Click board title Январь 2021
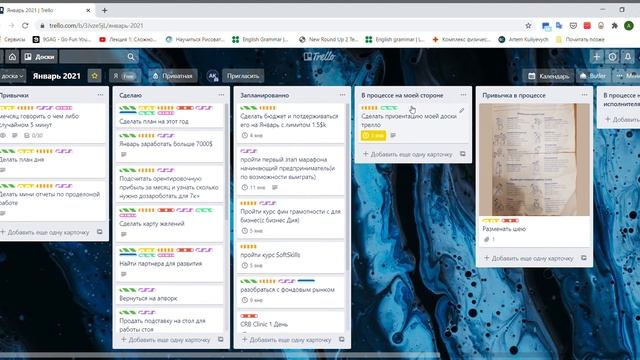 [57, 76]
